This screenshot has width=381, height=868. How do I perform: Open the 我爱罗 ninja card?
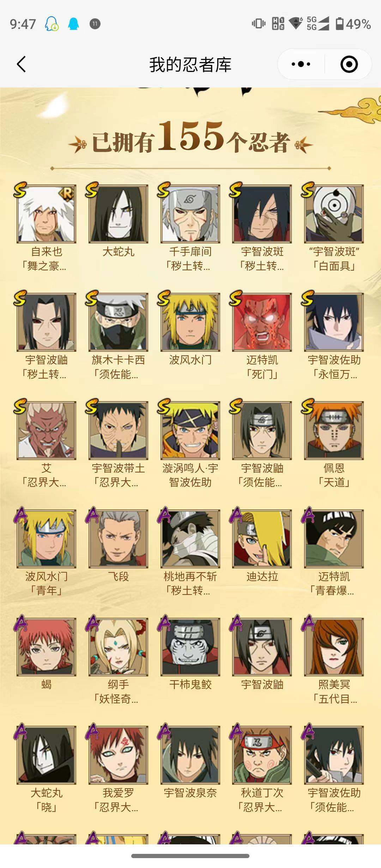coord(118,755)
